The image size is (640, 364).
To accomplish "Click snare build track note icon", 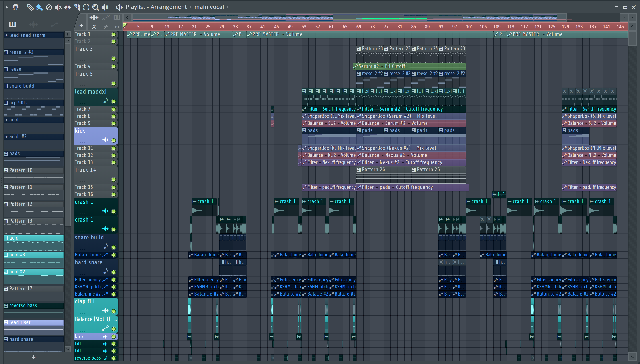I will 106,246.
